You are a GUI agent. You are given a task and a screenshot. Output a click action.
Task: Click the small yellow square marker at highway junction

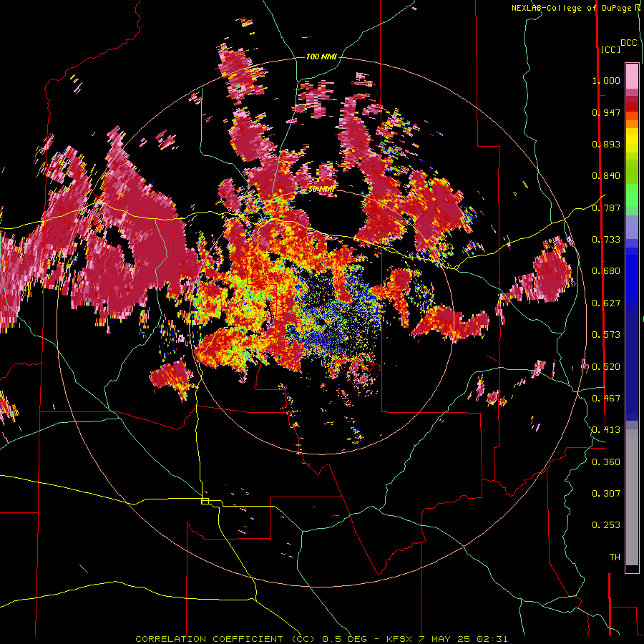(x=205, y=501)
